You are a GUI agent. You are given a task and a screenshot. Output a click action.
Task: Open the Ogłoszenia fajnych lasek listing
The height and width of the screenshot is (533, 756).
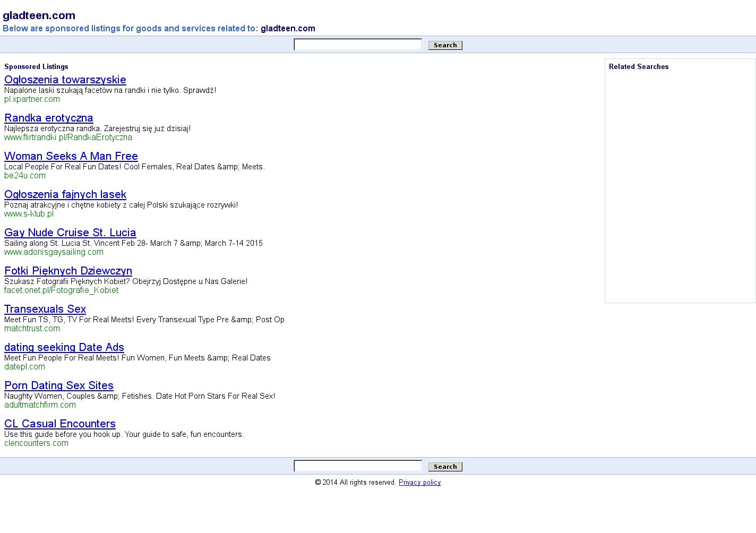(x=65, y=195)
